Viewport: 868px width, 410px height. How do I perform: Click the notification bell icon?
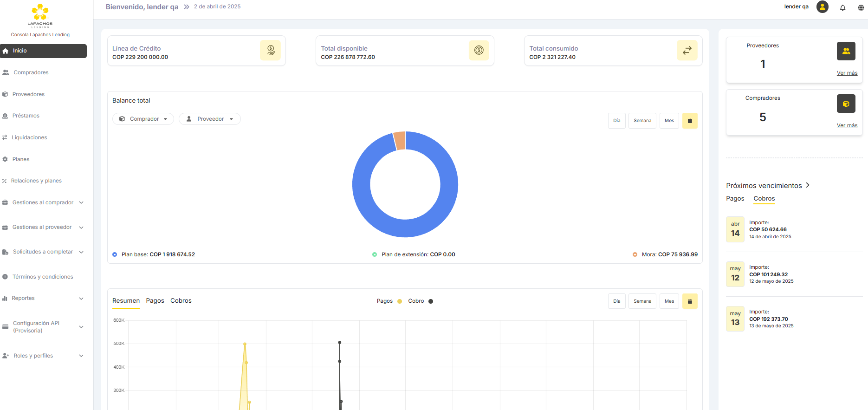pyautogui.click(x=842, y=7)
